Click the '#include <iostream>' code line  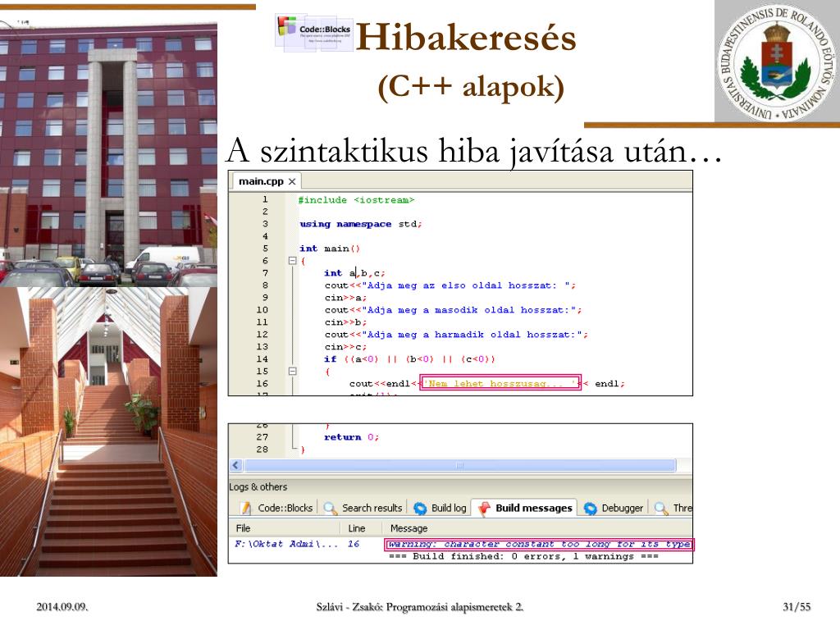[x=356, y=200]
